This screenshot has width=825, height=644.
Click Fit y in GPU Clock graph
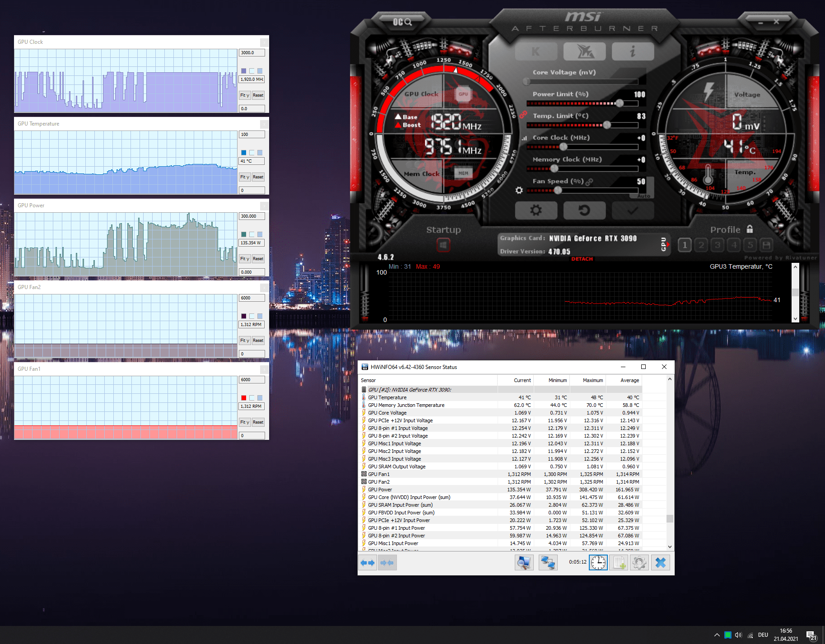tap(245, 95)
